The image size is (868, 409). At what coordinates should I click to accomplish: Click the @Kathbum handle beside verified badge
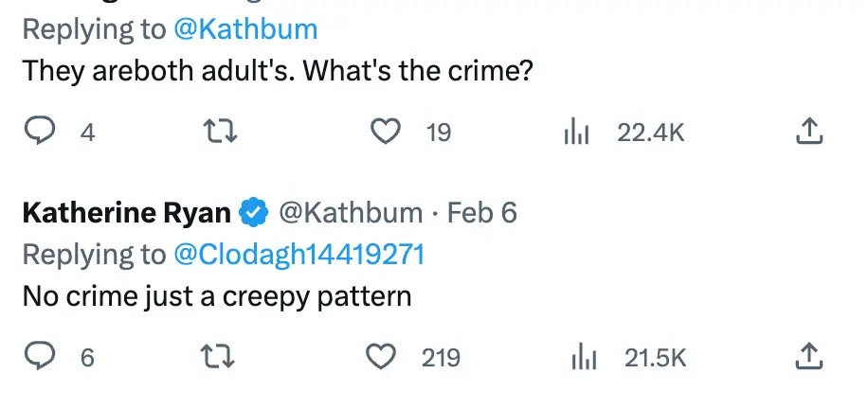pyautogui.click(x=349, y=213)
